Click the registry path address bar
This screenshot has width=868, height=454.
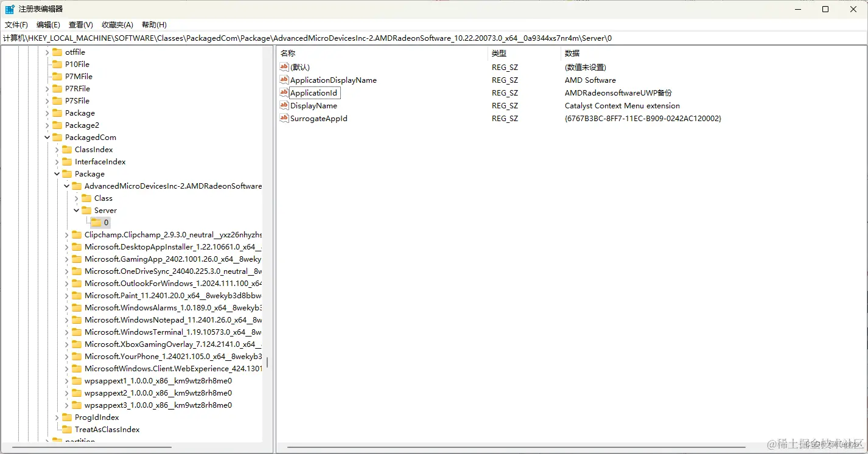tap(434, 38)
